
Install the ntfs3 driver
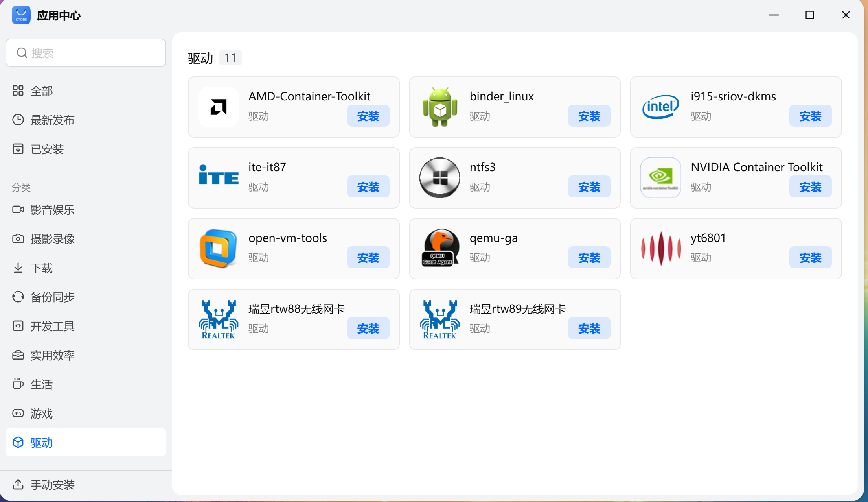(589, 186)
